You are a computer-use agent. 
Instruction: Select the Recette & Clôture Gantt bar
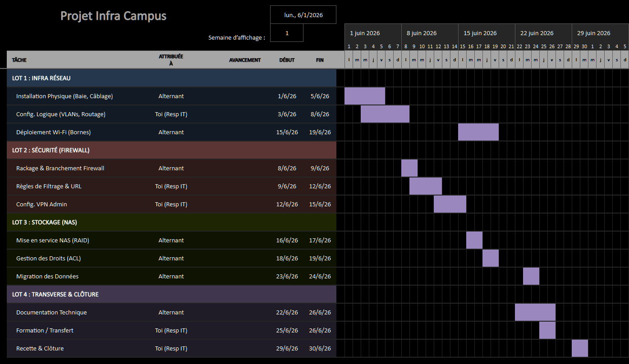pos(580,348)
